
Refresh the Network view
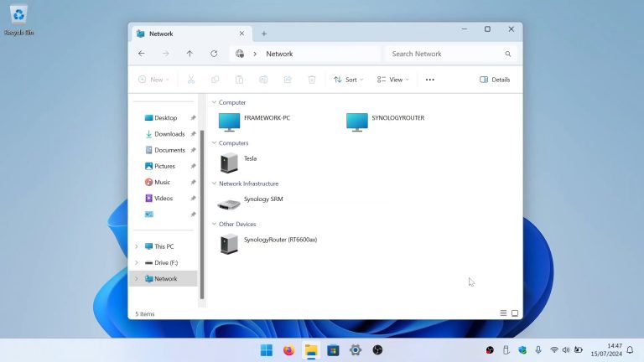214,54
